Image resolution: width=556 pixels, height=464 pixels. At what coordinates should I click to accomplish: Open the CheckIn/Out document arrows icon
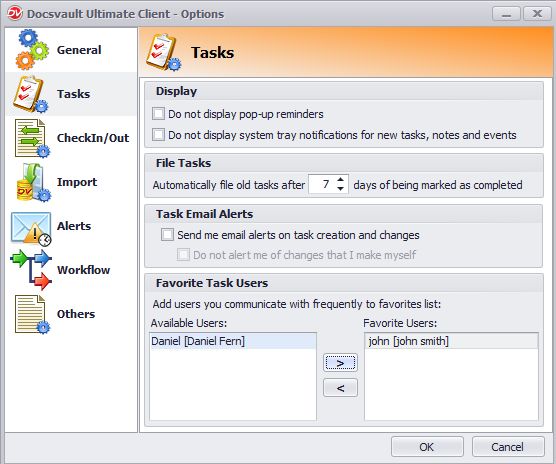32,138
